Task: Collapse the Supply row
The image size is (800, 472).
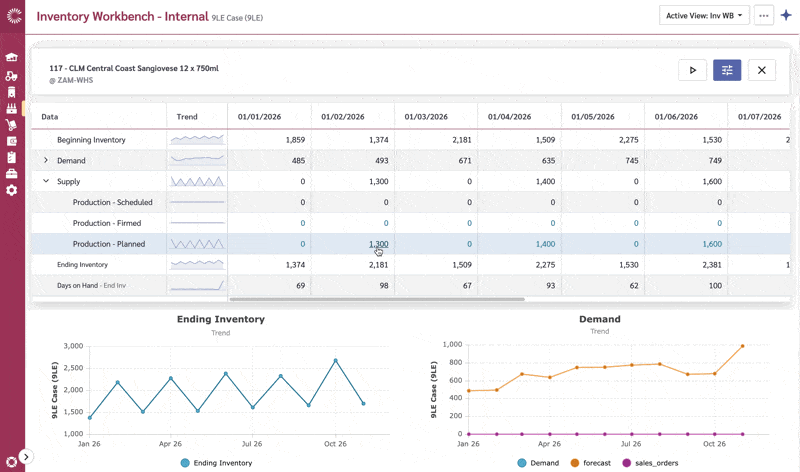Action: click(x=45, y=182)
